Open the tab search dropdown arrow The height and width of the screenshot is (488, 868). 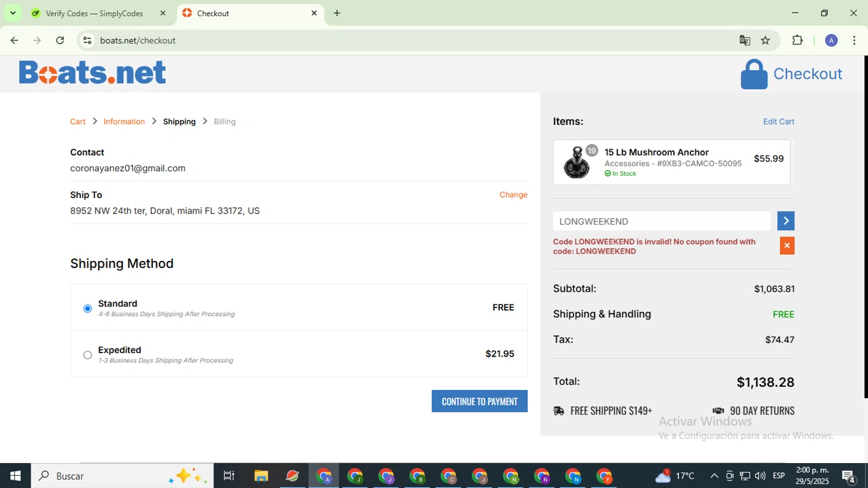13,13
